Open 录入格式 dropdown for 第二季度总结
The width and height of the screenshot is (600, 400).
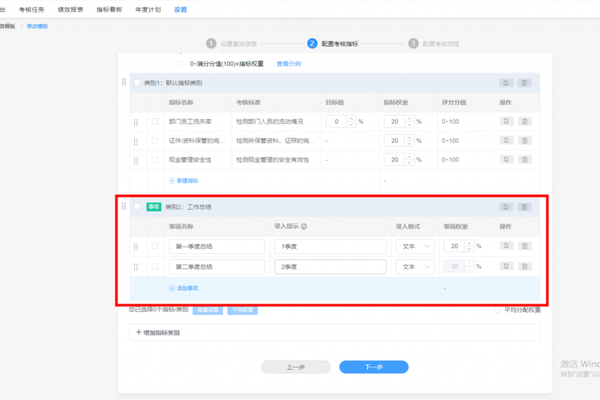pyautogui.click(x=415, y=267)
